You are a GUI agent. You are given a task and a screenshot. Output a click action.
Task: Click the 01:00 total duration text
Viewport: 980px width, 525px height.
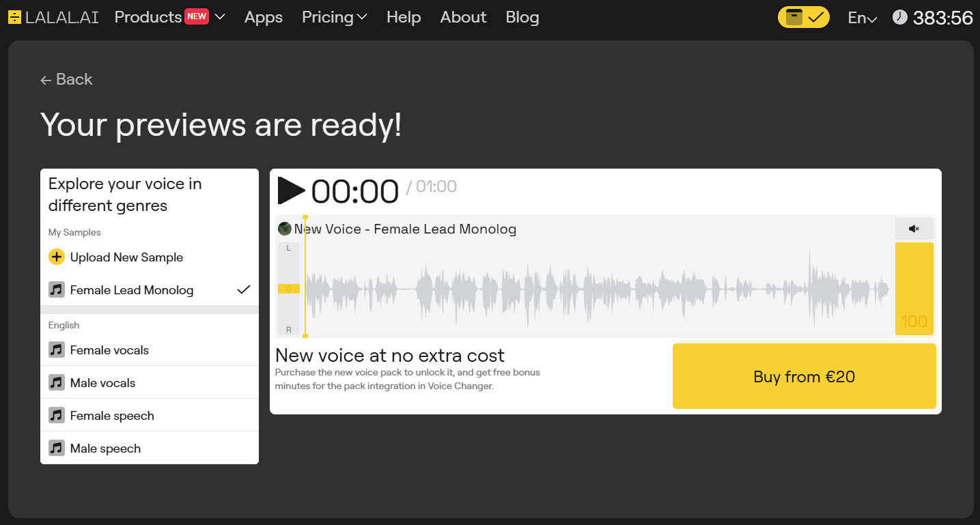(x=436, y=186)
